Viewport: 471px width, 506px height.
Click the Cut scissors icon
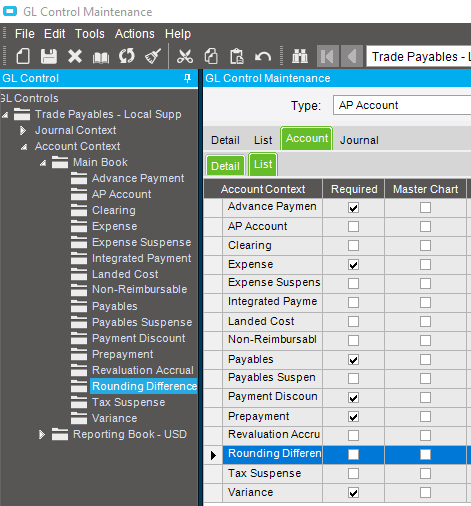tap(185, 56)
